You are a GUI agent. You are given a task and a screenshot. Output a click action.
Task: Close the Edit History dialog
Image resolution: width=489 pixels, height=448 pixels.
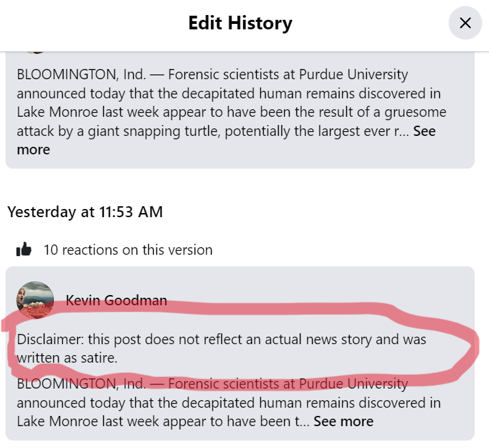[465, 23]
